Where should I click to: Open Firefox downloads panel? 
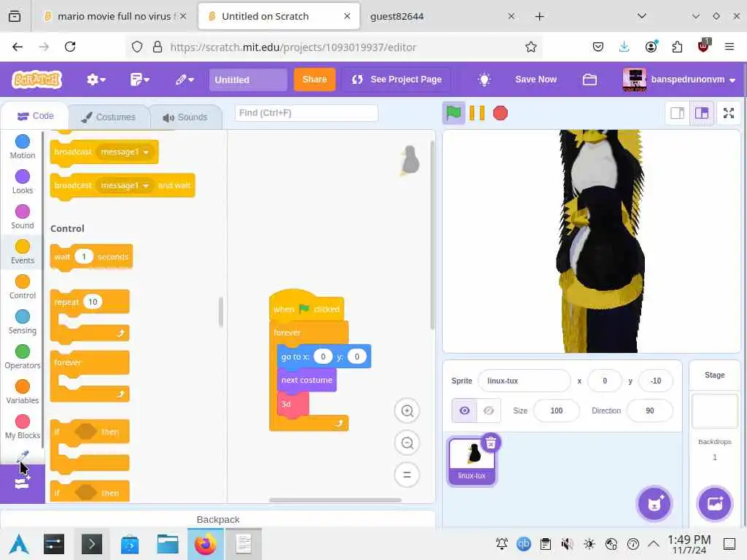pos(624,47)
